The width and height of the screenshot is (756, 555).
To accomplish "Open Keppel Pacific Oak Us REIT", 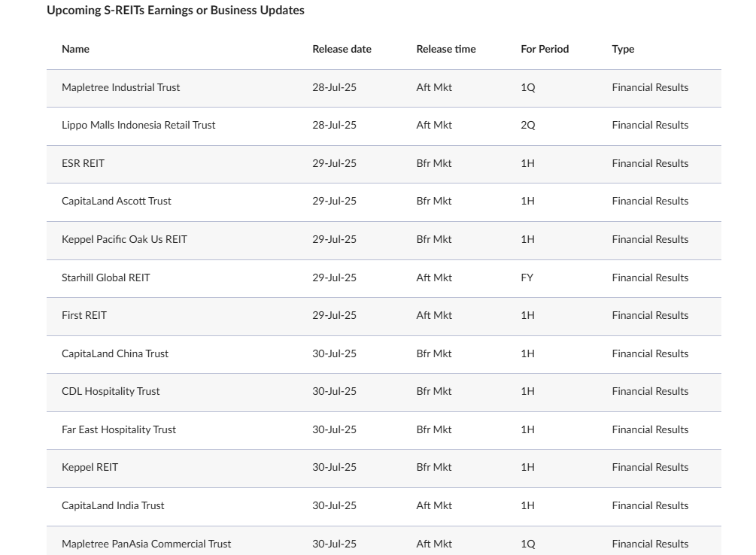I will 124,239.
